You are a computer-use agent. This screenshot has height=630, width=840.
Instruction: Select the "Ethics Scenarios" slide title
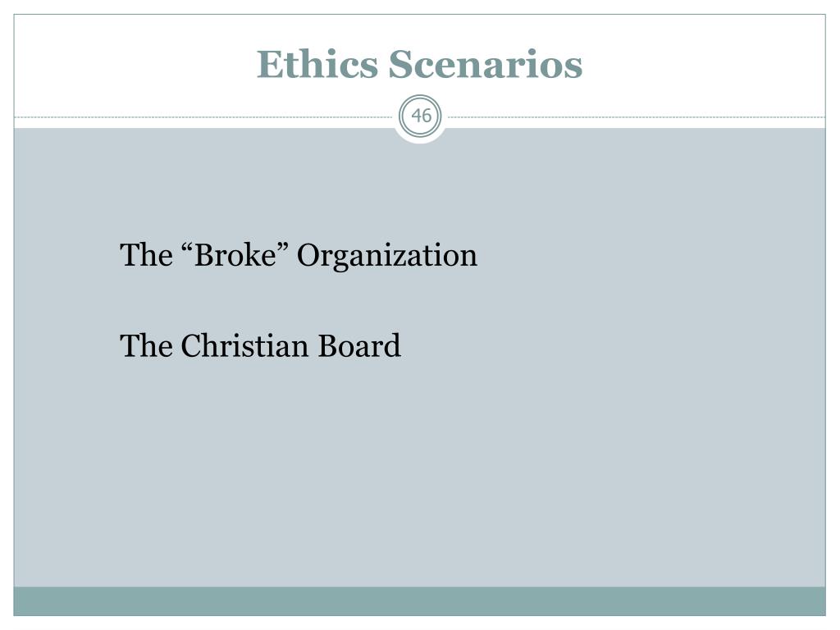(x=419, y=64)
